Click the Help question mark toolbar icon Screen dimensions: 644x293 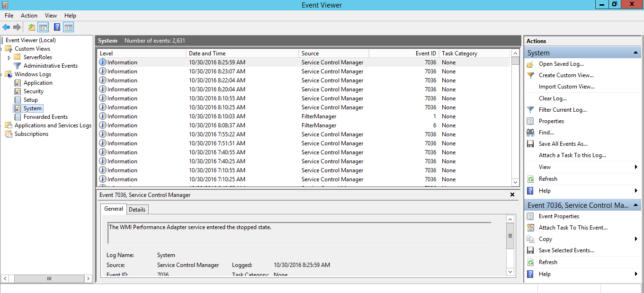[57, 27]
